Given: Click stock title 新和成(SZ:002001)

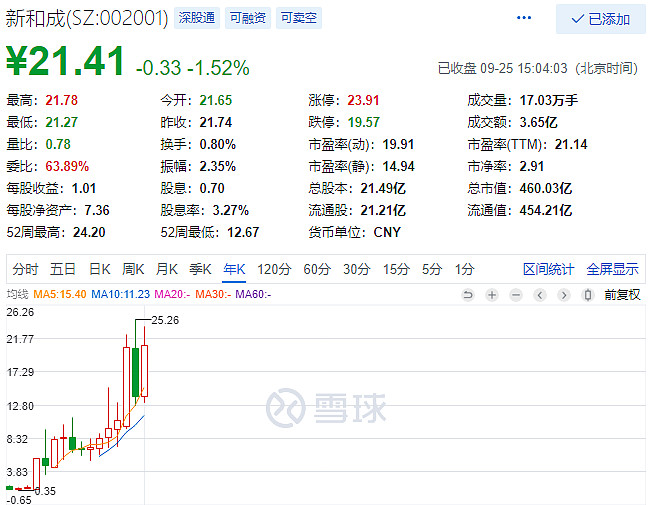Looking at the screenshot, I should click(87, 18).
